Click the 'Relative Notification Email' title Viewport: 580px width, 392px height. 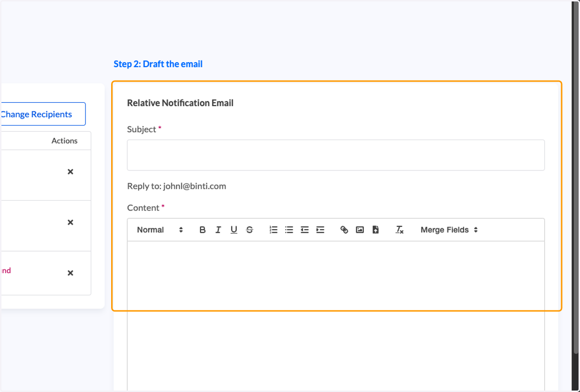click(180, 103)
